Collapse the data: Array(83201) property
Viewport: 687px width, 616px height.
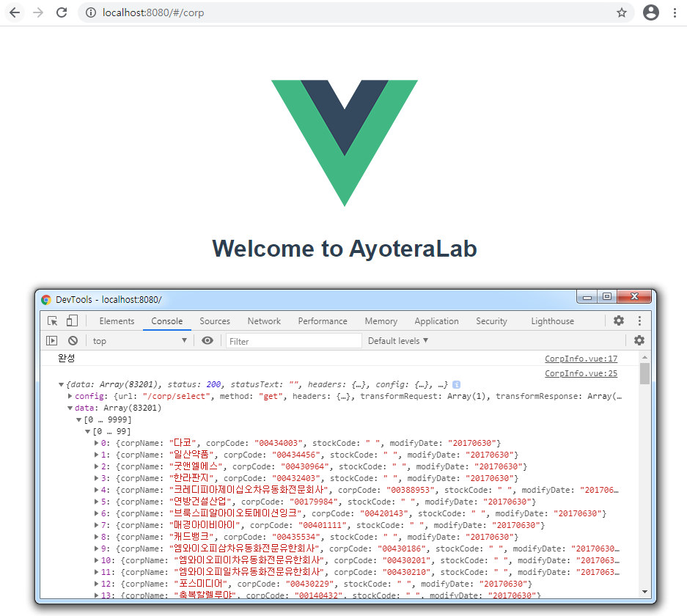[x=70, y=408]
